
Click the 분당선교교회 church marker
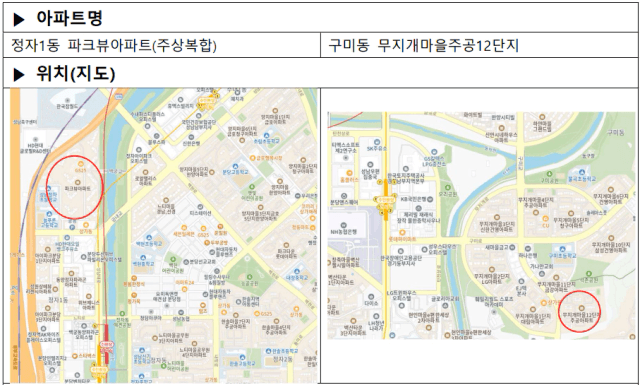click(x=186, y=262)
